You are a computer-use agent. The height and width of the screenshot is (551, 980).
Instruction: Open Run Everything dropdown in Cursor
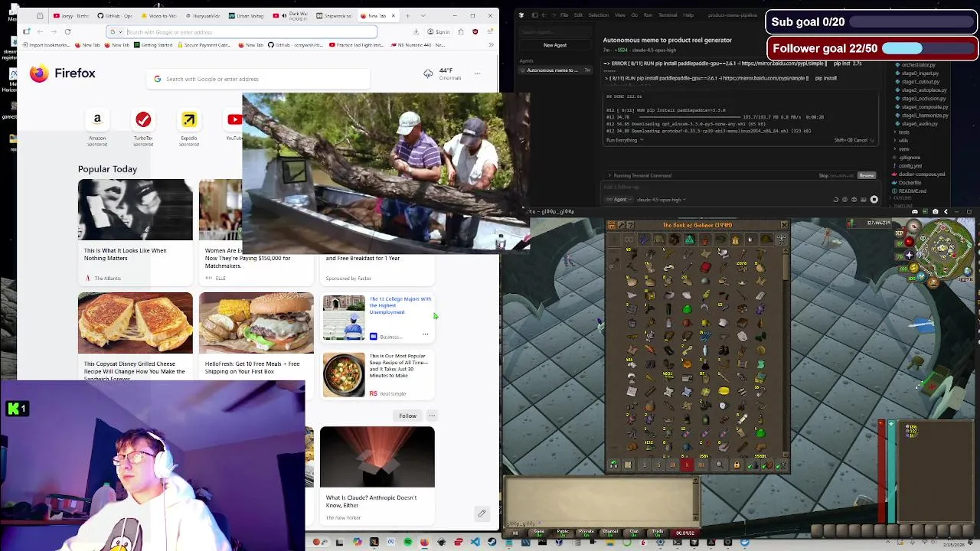[624, 140]
